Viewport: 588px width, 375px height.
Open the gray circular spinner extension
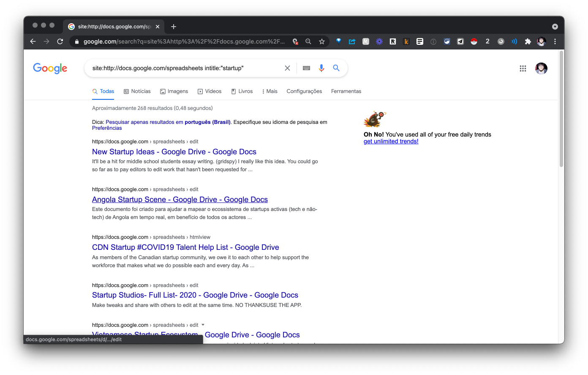[x=501, y=41]
